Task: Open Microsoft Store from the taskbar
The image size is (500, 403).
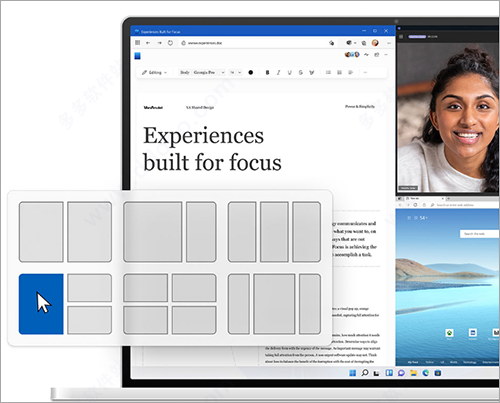Action: [438, 373]
